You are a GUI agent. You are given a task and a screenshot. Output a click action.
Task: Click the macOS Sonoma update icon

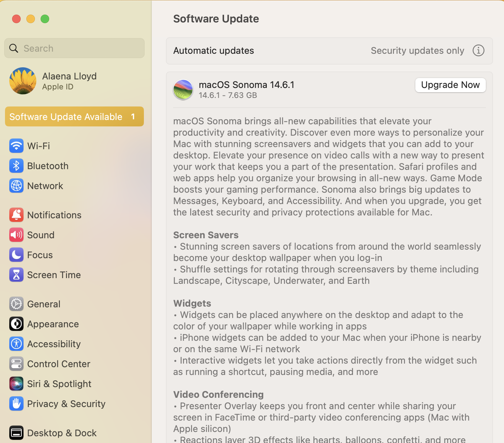coord(183,90)
